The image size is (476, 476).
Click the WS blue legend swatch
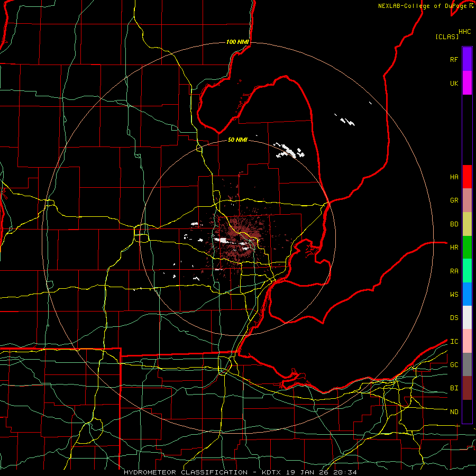(x=467, y=294)
